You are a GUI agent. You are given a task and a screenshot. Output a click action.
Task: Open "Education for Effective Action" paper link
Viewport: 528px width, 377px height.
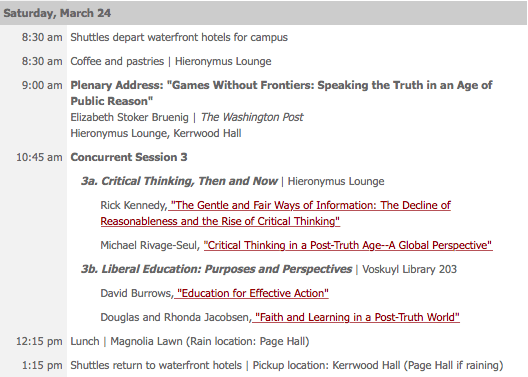(252, 294)
